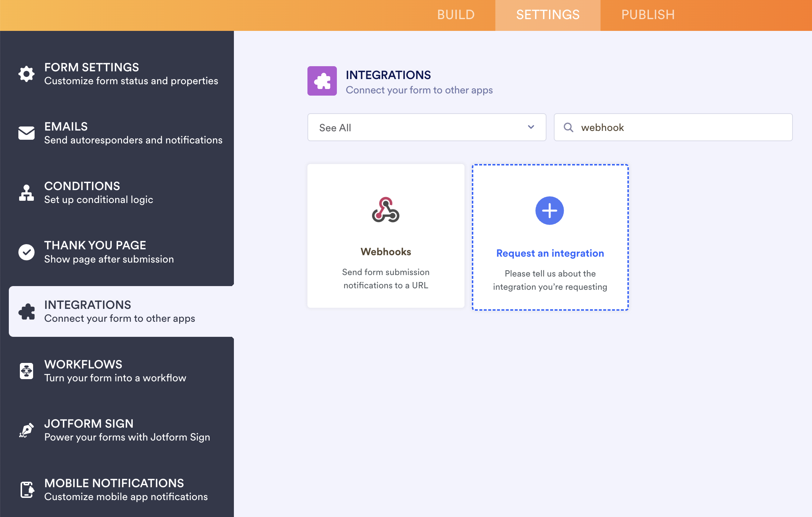Image resolution: width=812 pixels, height=517 pixels.
Task: Expand the See All category dropdown
Action: tap(427, 127)
